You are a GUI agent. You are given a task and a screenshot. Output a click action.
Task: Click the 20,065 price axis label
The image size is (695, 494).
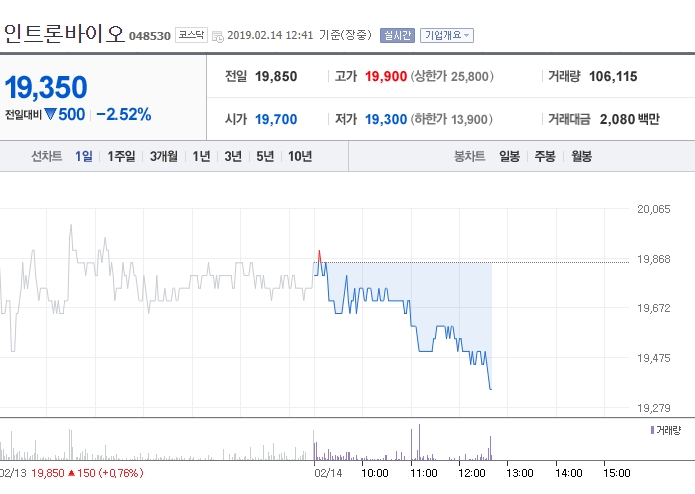coord(654,209)
